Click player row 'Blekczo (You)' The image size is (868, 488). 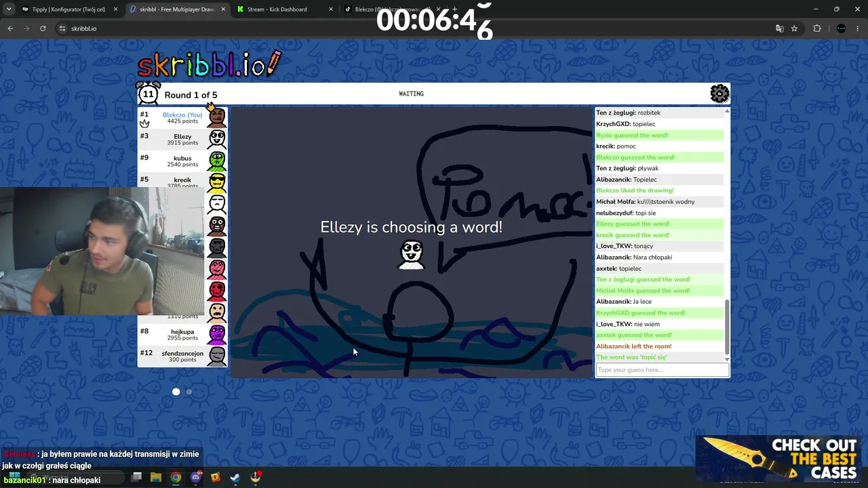[182, 118]
